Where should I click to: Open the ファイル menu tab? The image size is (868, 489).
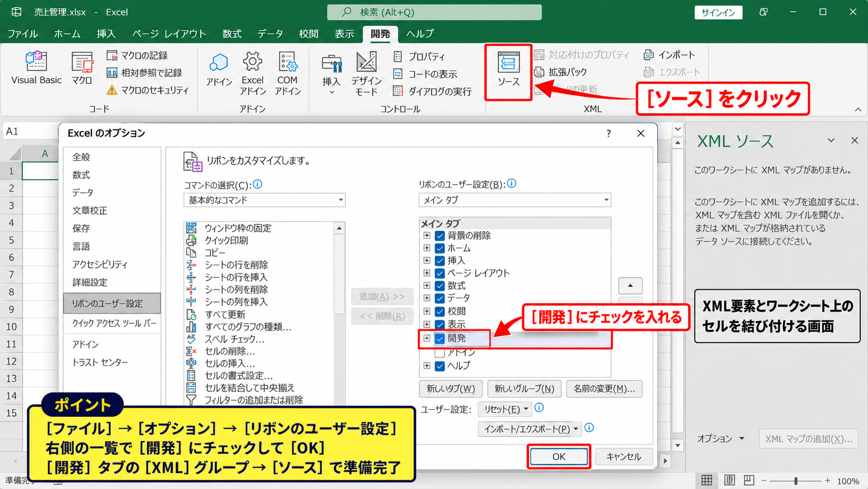(x=22, y=33)
